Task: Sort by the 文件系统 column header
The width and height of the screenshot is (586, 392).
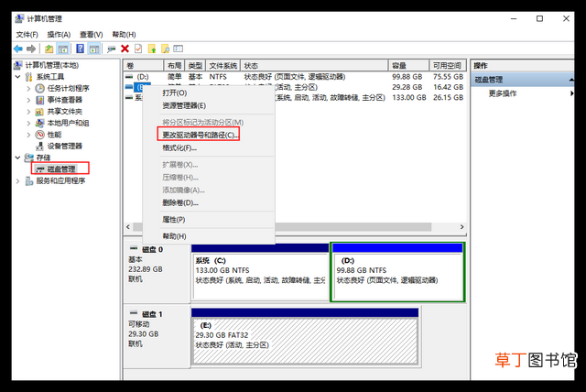Action: pos(222,66)
